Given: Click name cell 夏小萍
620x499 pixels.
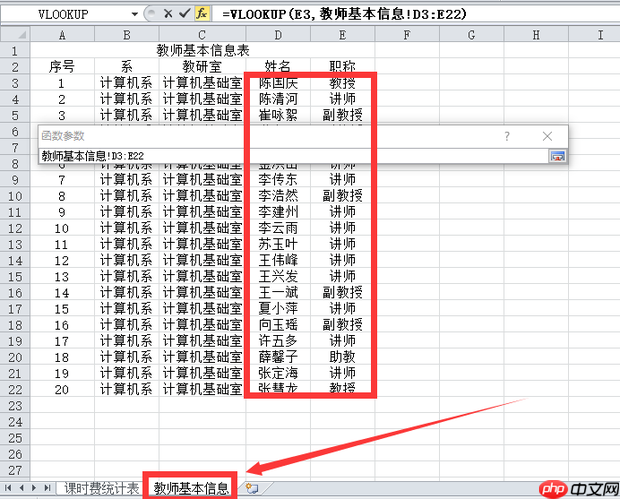Looking at the screenshot, I should click(x=278, y=309).
